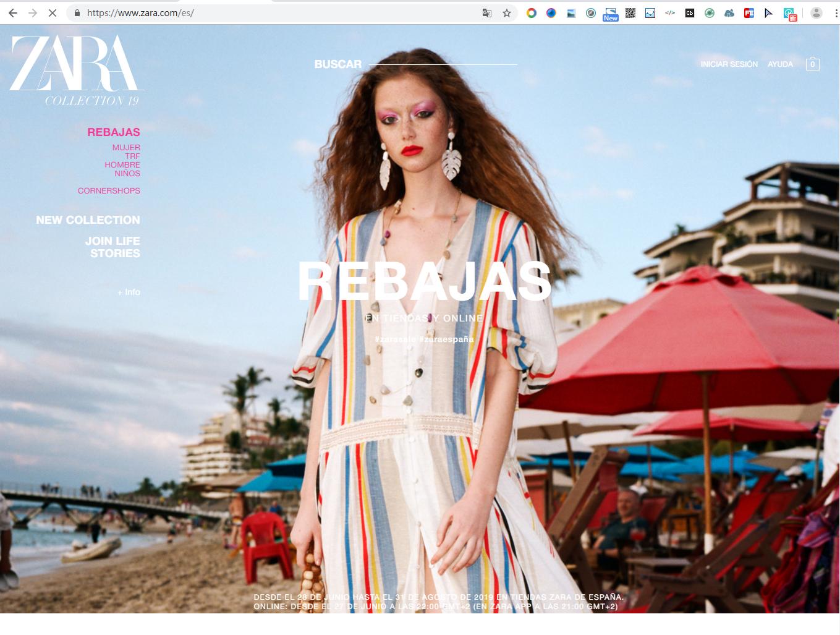Open the landscape picture extension
840x635 pixels.
(x=571, y=12)
